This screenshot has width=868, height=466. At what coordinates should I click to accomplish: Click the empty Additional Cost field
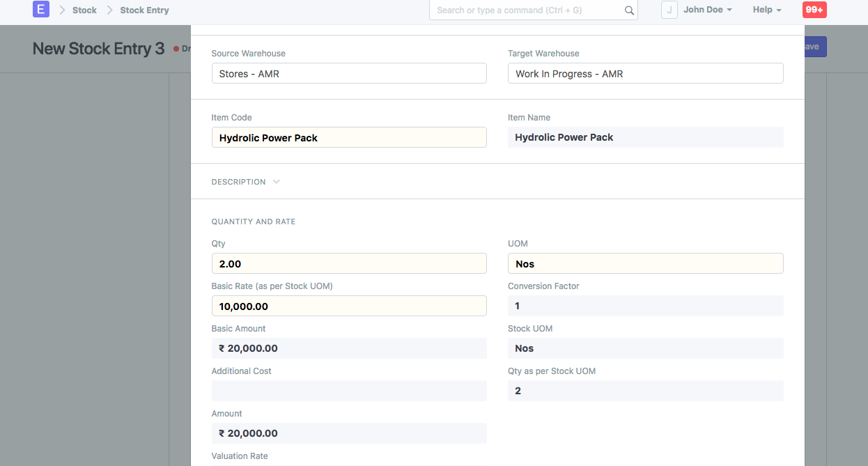pyautogui.click(x=349, y=391)
